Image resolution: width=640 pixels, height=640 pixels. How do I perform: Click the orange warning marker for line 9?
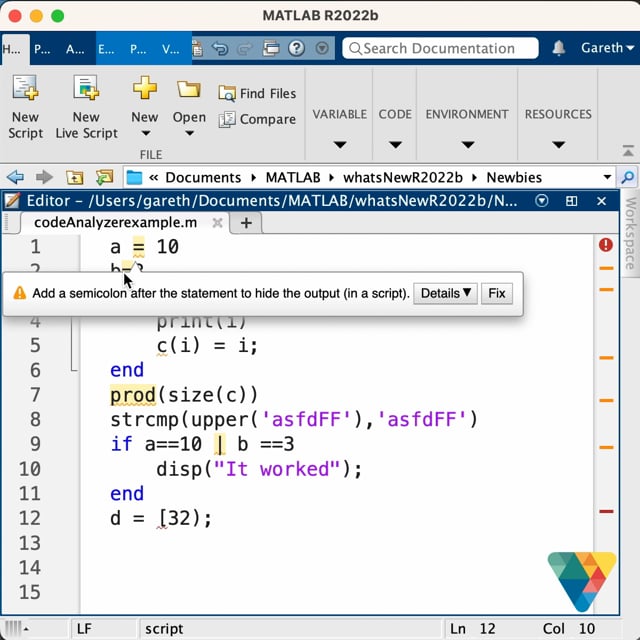[606, 447]
